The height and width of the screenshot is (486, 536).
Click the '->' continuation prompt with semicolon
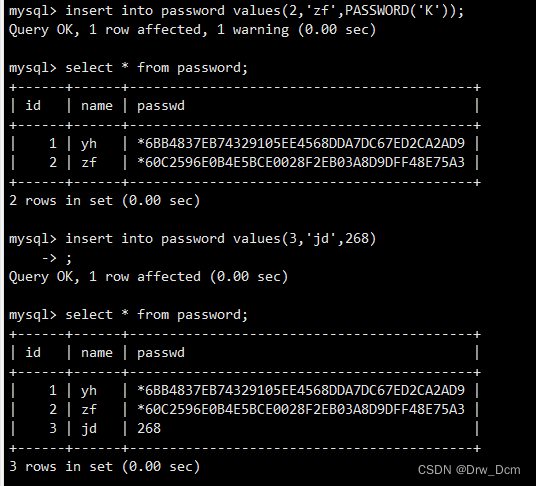click(57, 258)
